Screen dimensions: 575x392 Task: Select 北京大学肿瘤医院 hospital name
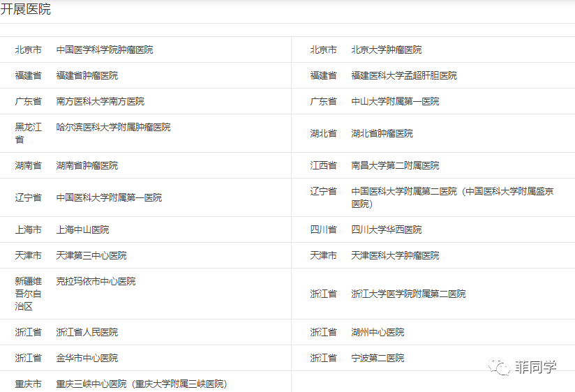[387, 50]
